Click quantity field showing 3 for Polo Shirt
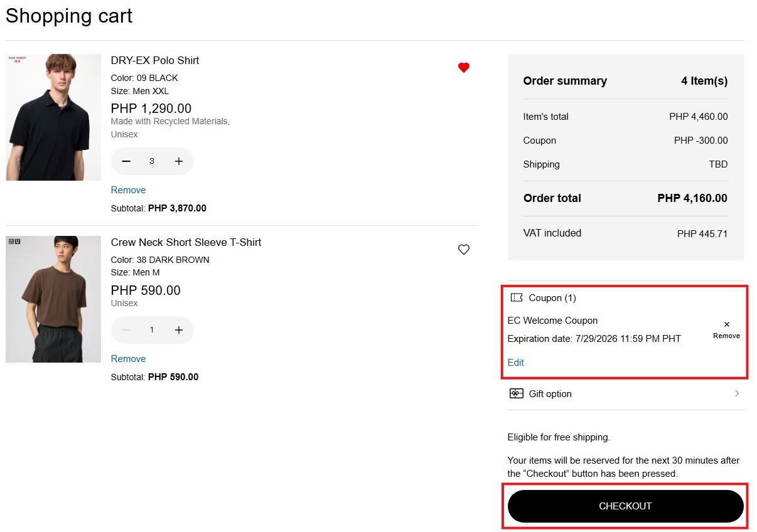This screenshot has height=532, width=757. [152, 161]
